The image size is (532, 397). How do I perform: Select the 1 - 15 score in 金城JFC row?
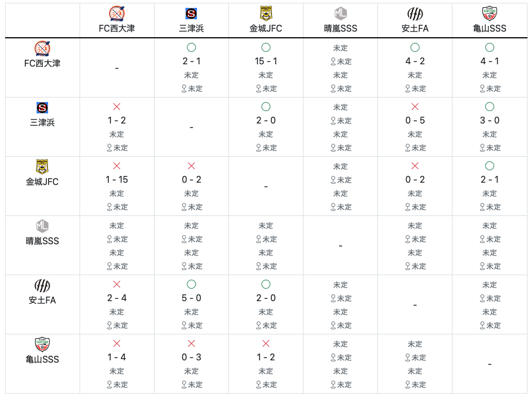coord(117,179)
